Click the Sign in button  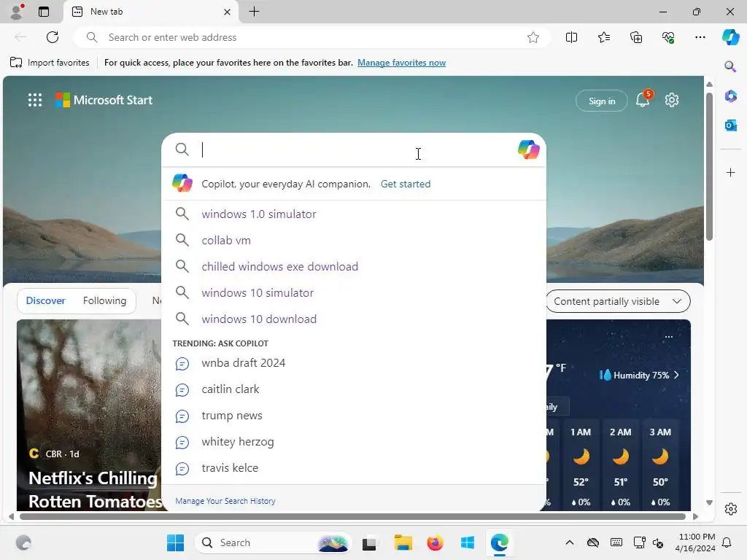pos(602,101)
